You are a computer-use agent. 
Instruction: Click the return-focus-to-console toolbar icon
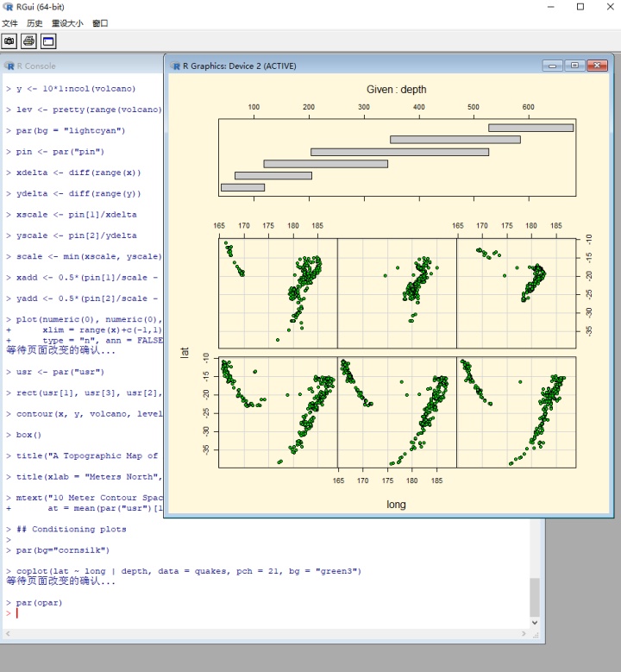click(x=48, y=41)
